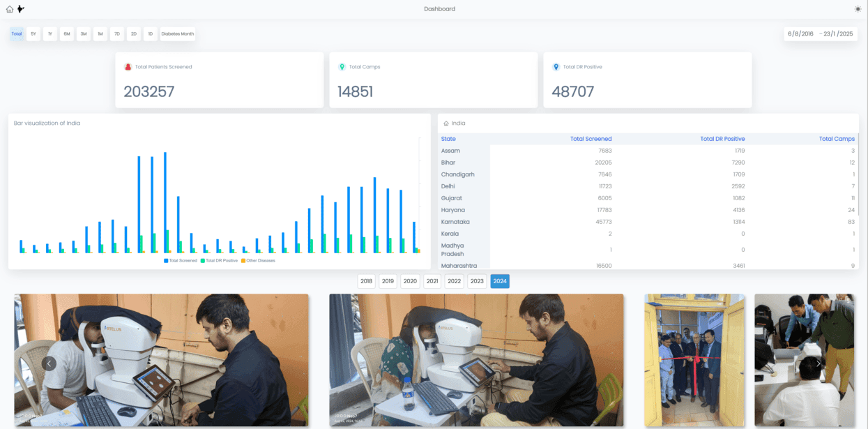Switch to the 2021 year tab
Screen dimensions: 868x429
pyautogui.click(x=432, y=281)
